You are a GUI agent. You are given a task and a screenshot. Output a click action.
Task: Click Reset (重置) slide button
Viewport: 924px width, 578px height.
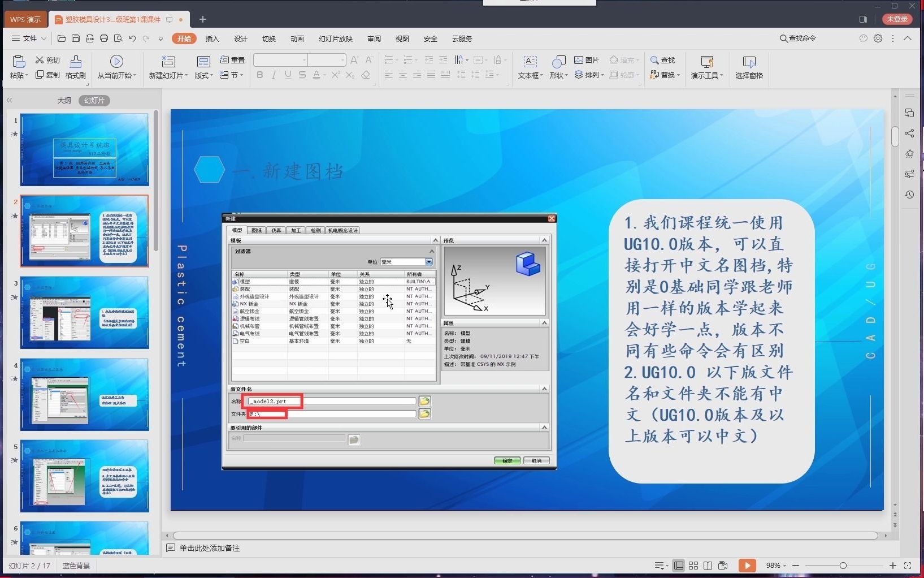coord(232,60)
